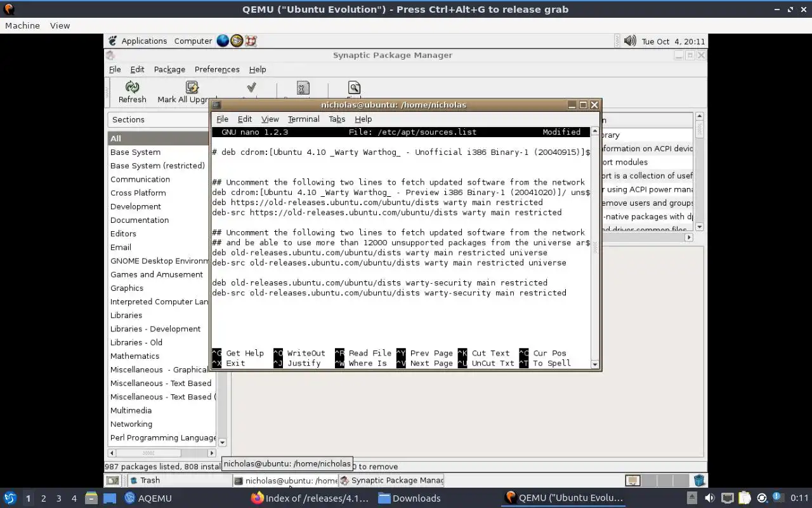Click the Refresh icon in Synaptic toolbar
Screen dimensions: 812x508
pos(132,87)
